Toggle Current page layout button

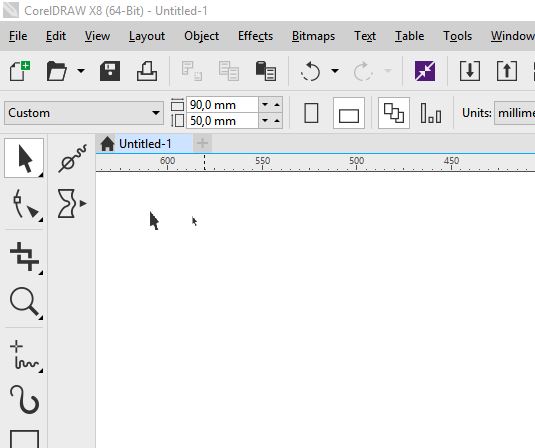(431, 113)
